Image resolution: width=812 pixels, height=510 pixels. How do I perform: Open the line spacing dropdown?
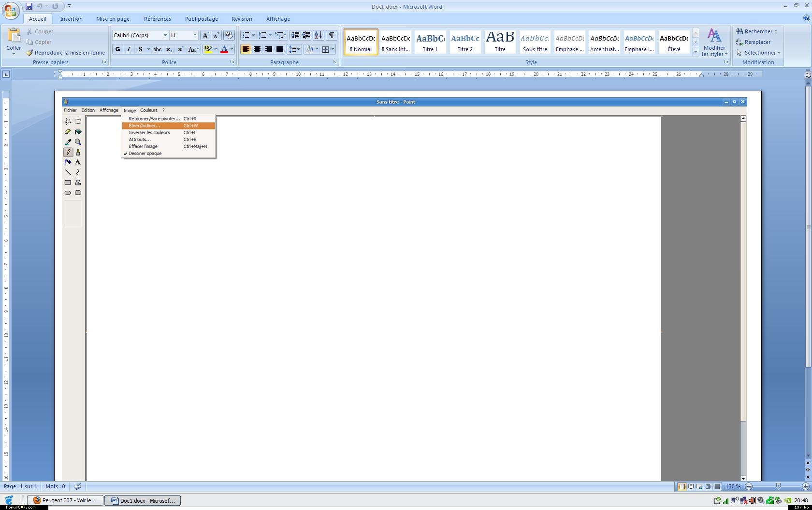(x=294, y=49)
